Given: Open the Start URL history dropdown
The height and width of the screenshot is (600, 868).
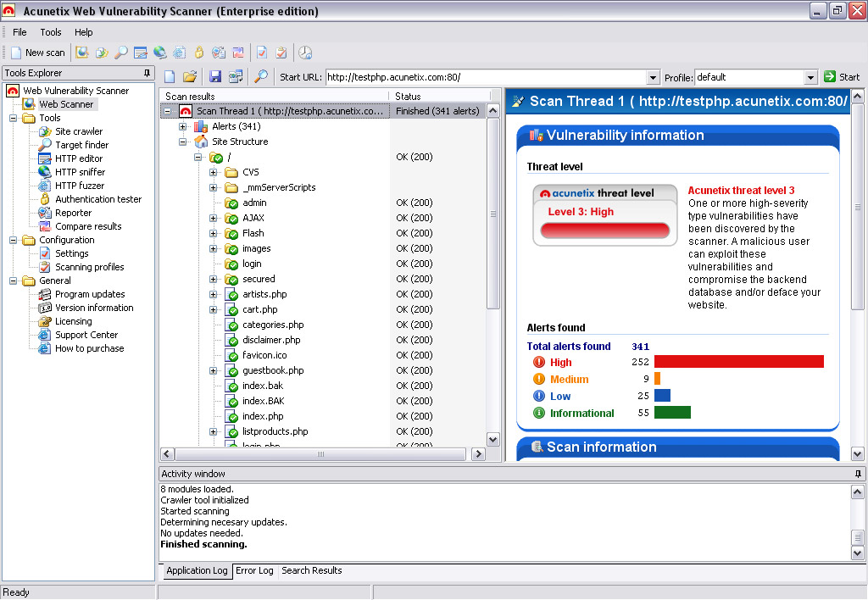Looking at the screenshot, I should pyautogui.click(x=651, y=76).
